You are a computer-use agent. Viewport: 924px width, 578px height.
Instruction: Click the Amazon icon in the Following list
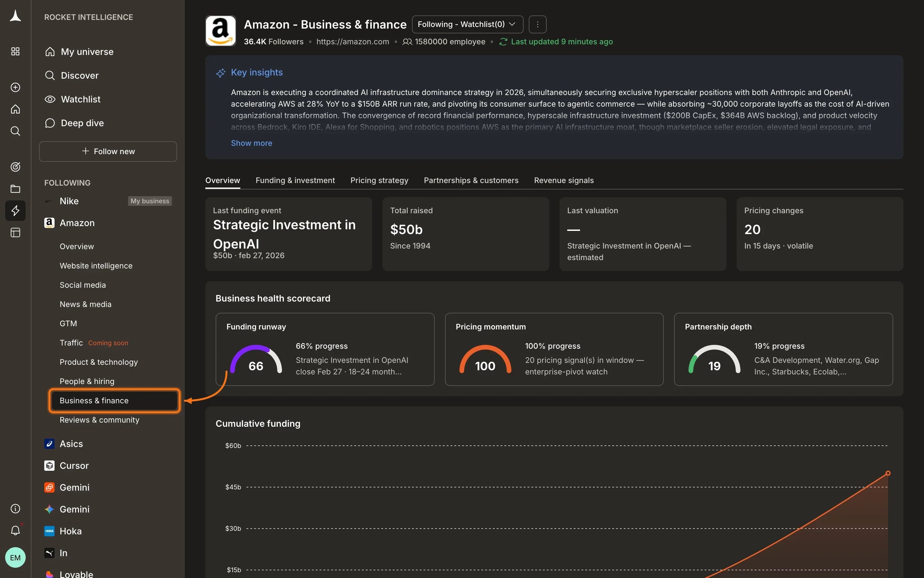49,223
